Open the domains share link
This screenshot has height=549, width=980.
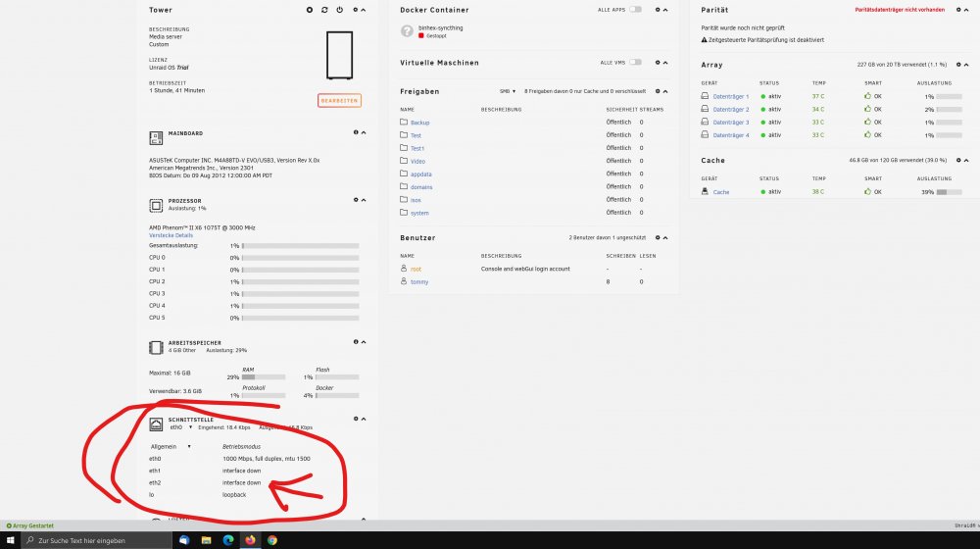pos(421,187)
